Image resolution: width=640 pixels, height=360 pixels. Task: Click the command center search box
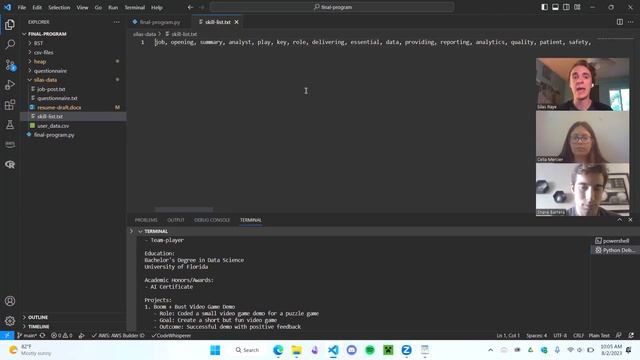332,7
